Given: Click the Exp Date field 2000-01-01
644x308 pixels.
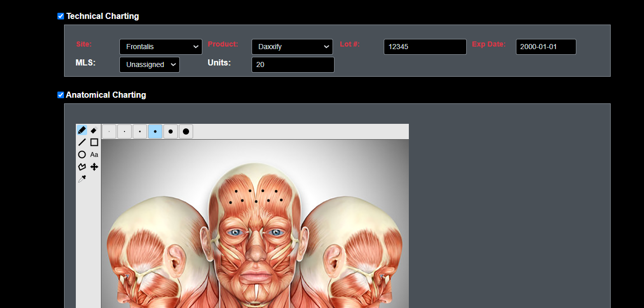Looking at the screenshot, I should [x=546, y=47].
